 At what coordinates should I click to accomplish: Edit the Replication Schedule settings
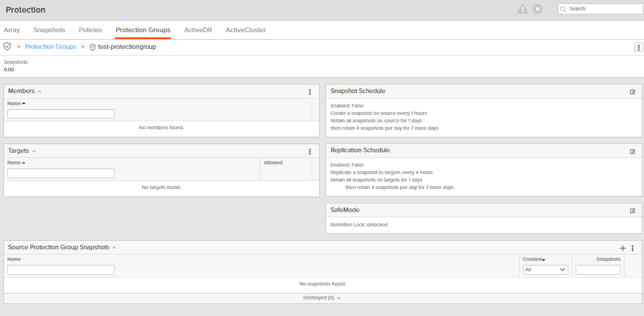pos(633,152)
